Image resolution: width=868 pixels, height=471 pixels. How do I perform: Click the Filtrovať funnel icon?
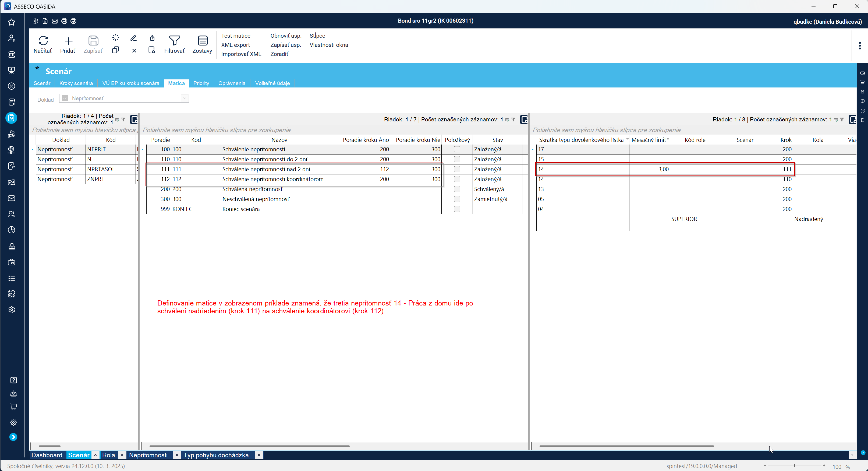point(175,40)
